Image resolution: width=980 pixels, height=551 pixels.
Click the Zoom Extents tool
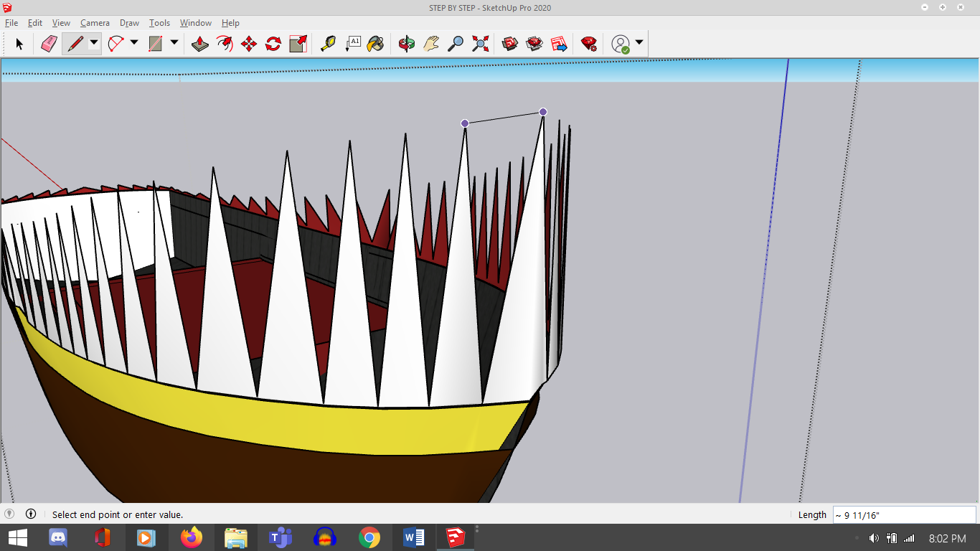[480, 44]
